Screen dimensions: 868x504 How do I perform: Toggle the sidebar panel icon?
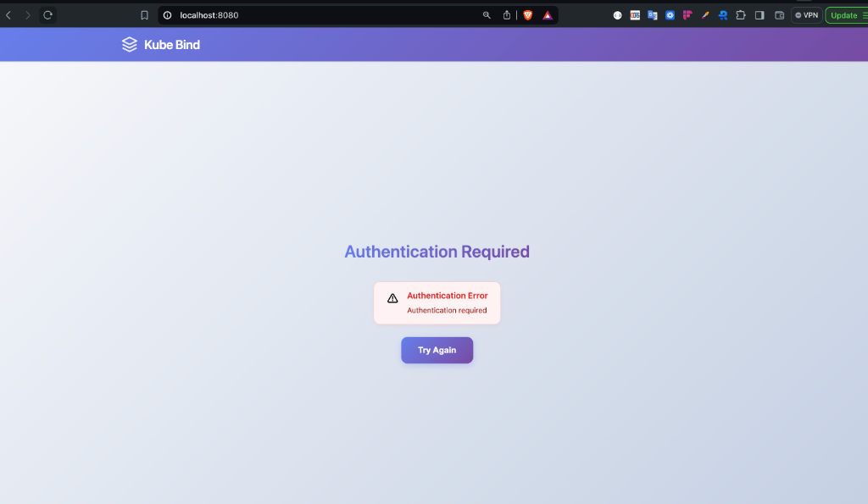758,14
